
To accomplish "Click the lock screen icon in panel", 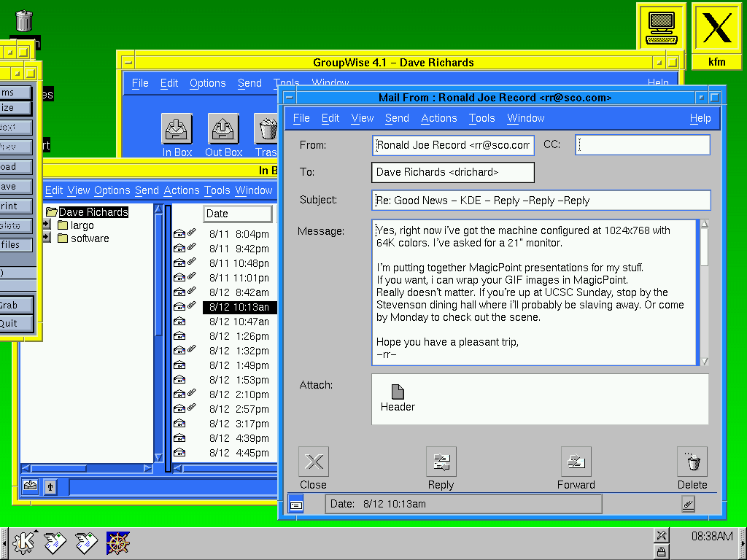I will click(x=660, y=553).
